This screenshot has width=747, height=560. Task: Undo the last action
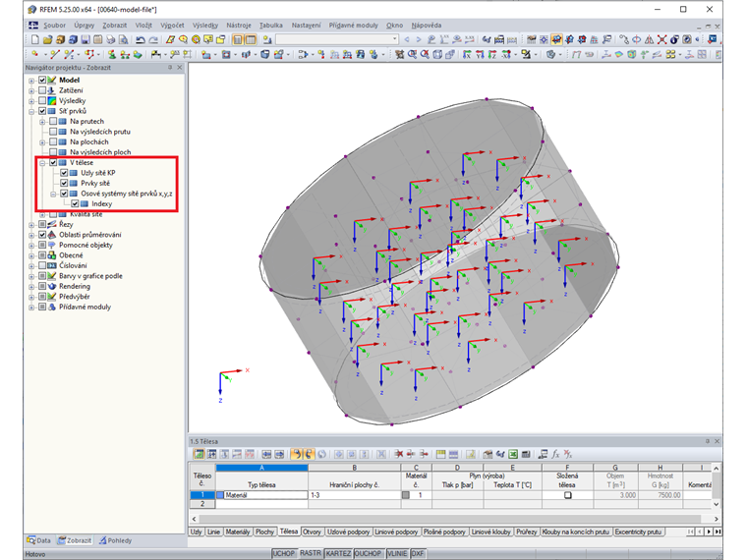[x=141, y=39]
